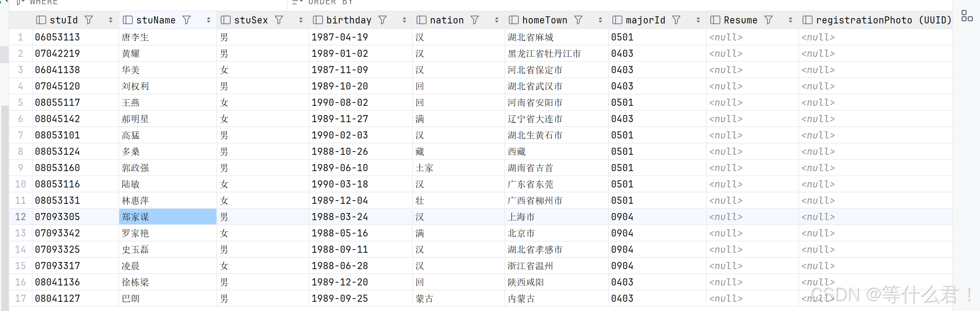Select nation cell 藏

coord(458,152)
